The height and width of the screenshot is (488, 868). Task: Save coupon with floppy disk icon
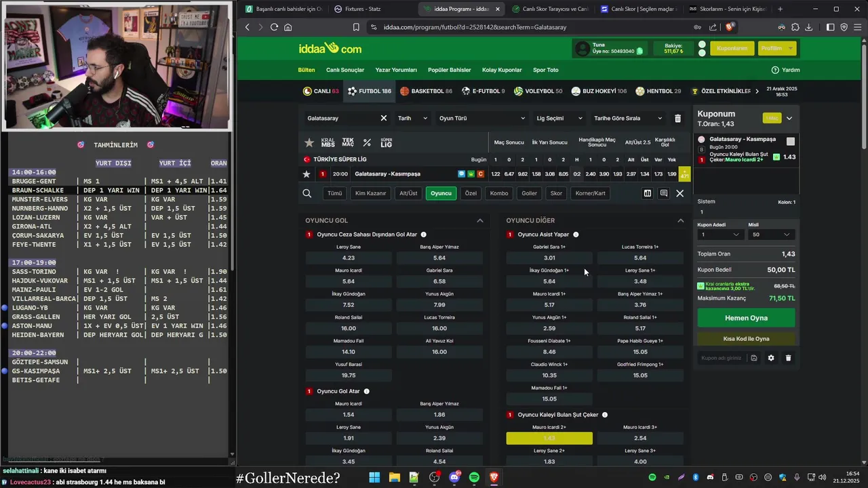click(754, 358)
